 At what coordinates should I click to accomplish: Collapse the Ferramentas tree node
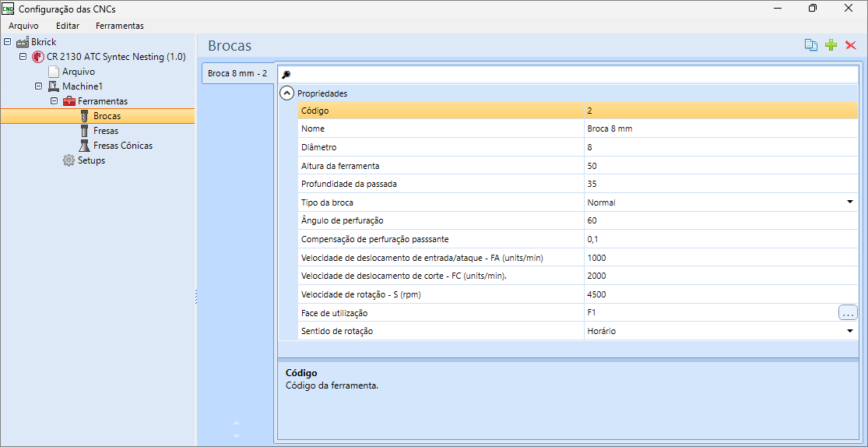point(54,101)
